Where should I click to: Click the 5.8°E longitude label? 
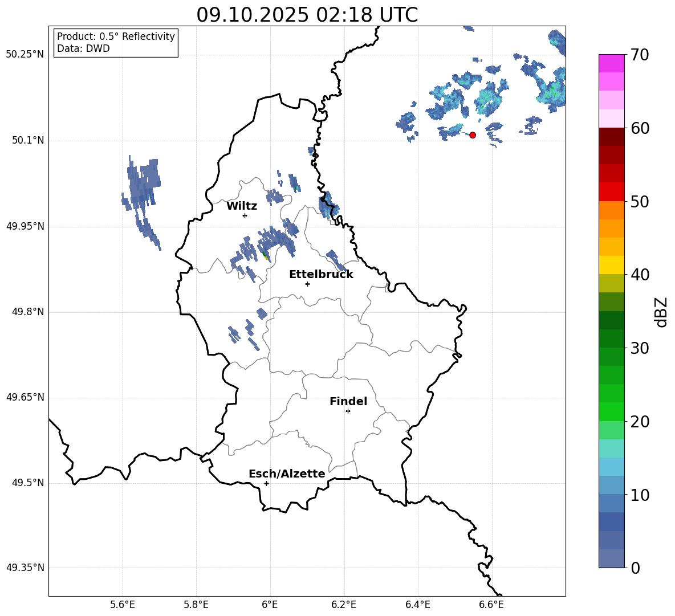pos(196,605)
